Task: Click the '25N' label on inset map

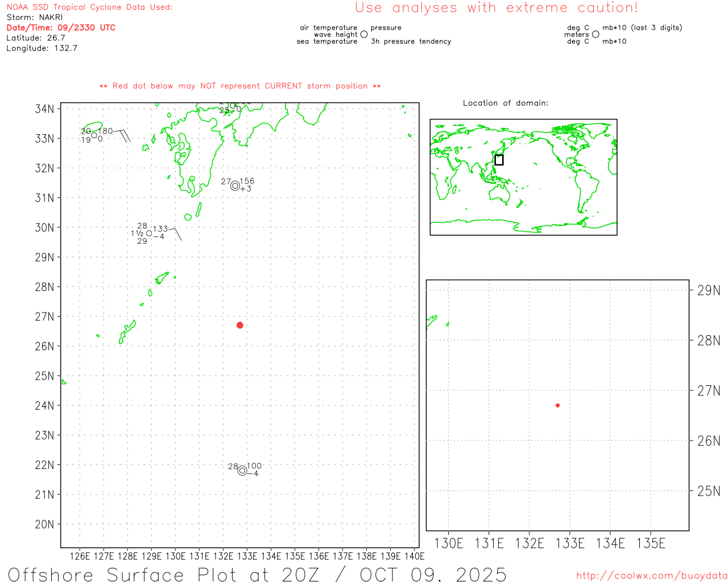Action: 709,492
